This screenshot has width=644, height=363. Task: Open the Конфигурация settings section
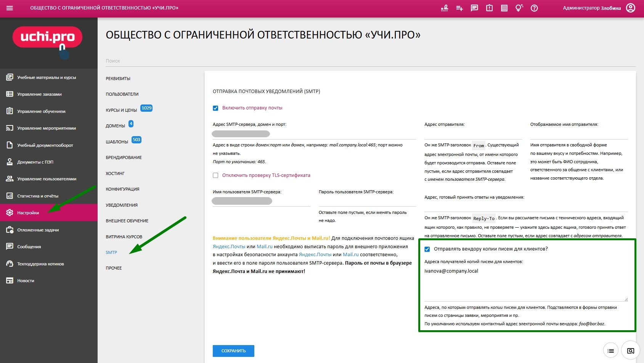pos(123,189)
